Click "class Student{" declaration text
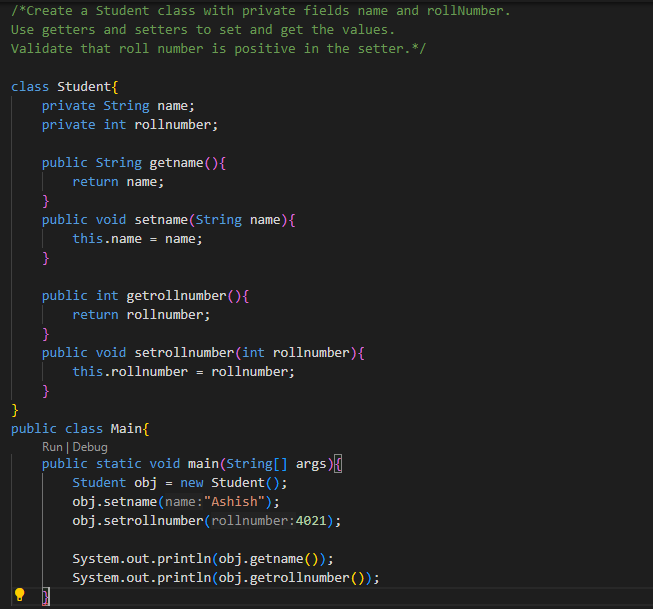This screenshot has height=609, width=653. 65,87
